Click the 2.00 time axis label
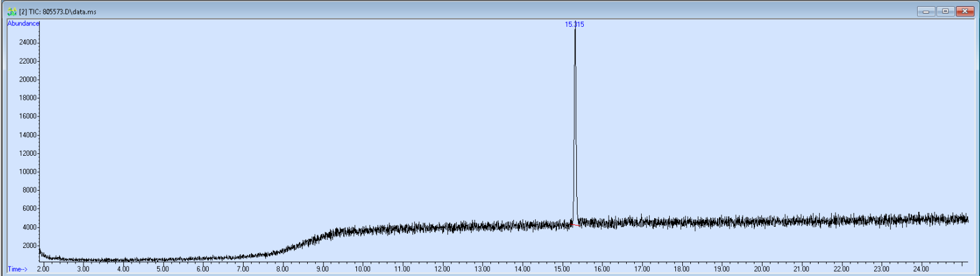980x276 pixels. (43, 269)
